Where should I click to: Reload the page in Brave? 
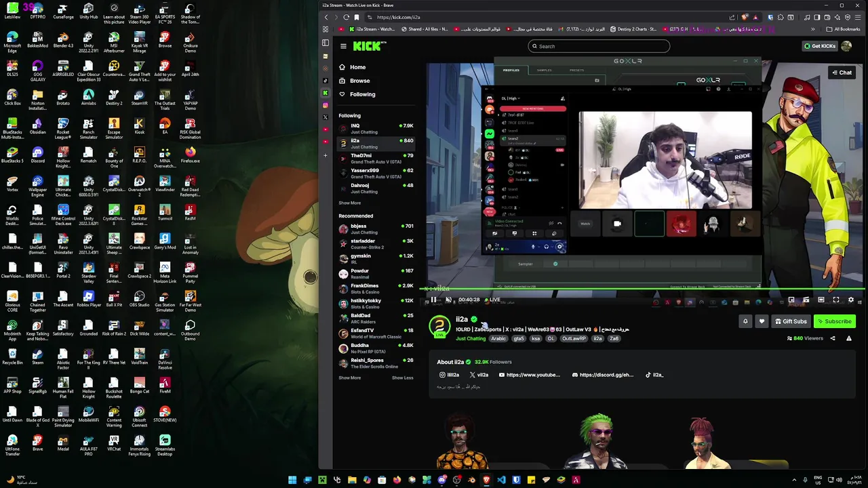347,17
